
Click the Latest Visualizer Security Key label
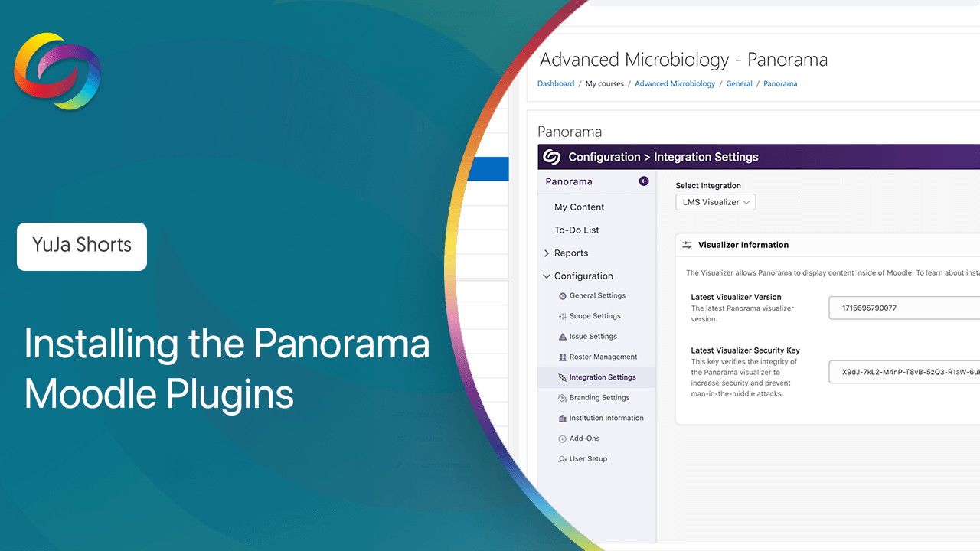click(x=745, y=350)
